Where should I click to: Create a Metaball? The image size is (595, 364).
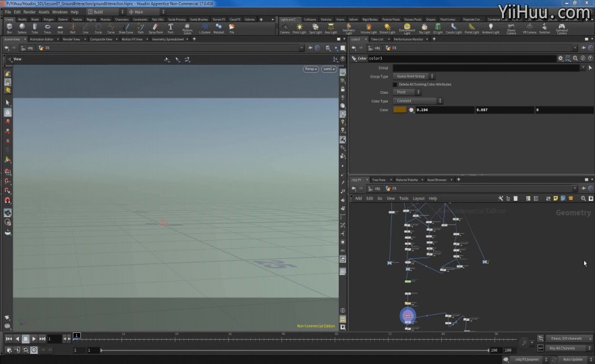(219, 28)
